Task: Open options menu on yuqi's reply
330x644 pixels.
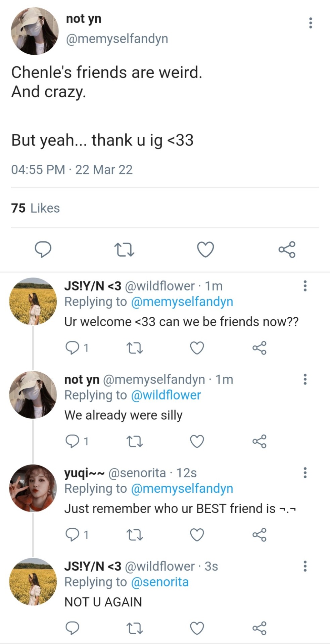Action: tap(305, 473)
